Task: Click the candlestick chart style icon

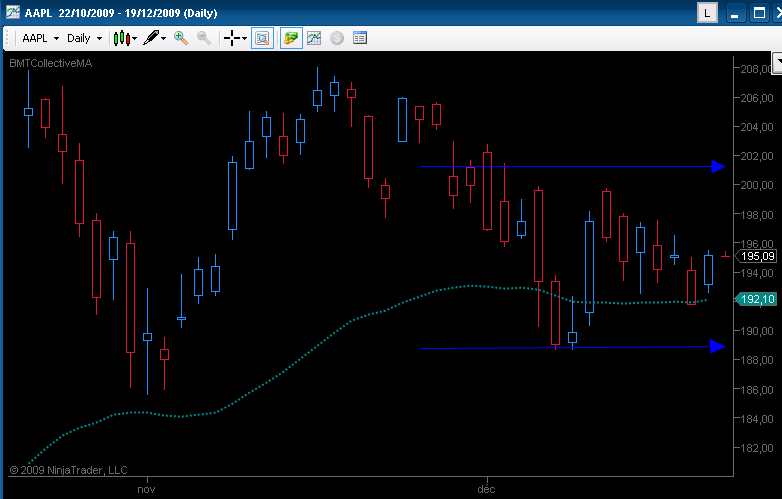Action: [122, 38]
